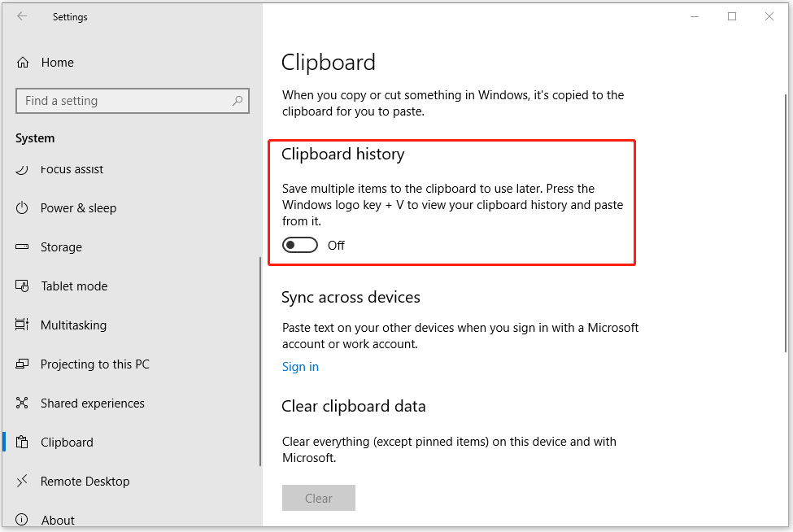Open Focus assist settings
793x532 pixels.
point(72,169)
